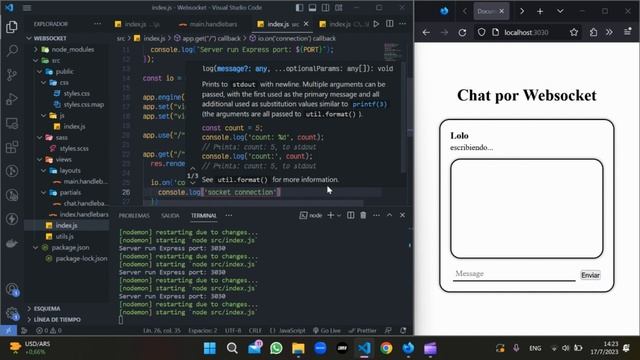Open Remote Explorer view in activity bar
Viewport: 640px width, 360px height.
pos(12,123)
